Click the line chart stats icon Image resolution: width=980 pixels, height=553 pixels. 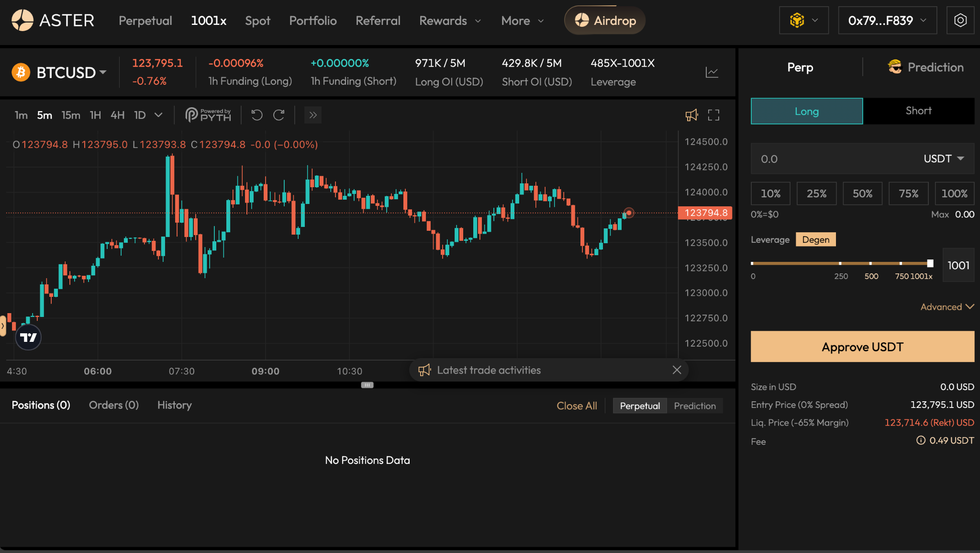coord(712,72)
